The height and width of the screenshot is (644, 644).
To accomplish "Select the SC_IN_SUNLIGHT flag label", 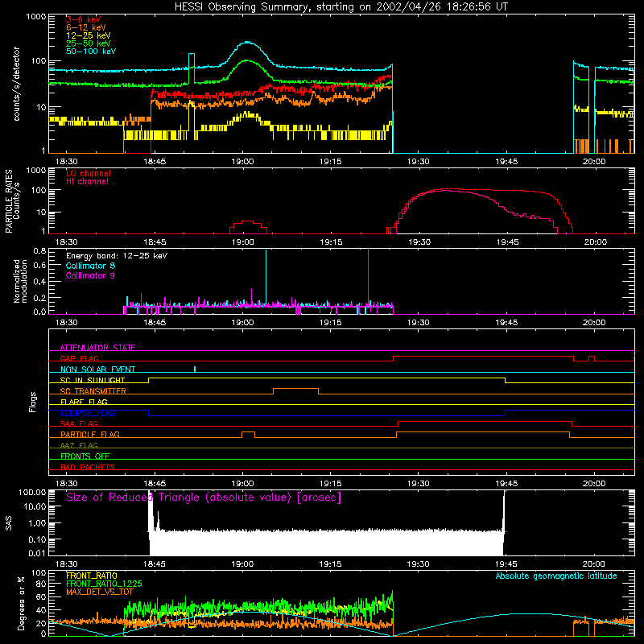I will [93, 380].
